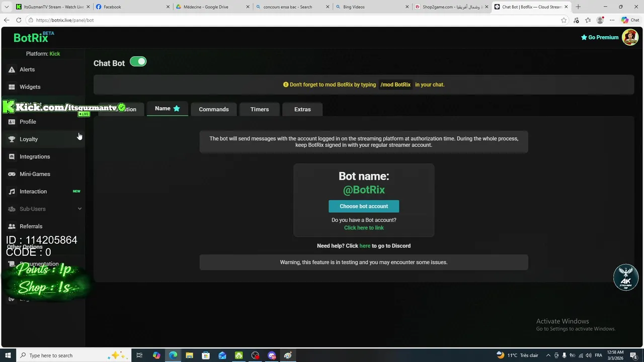Click the Alerts warning-triangle icon in the sidebar
644x362 pixels.
tap(12, 69)
